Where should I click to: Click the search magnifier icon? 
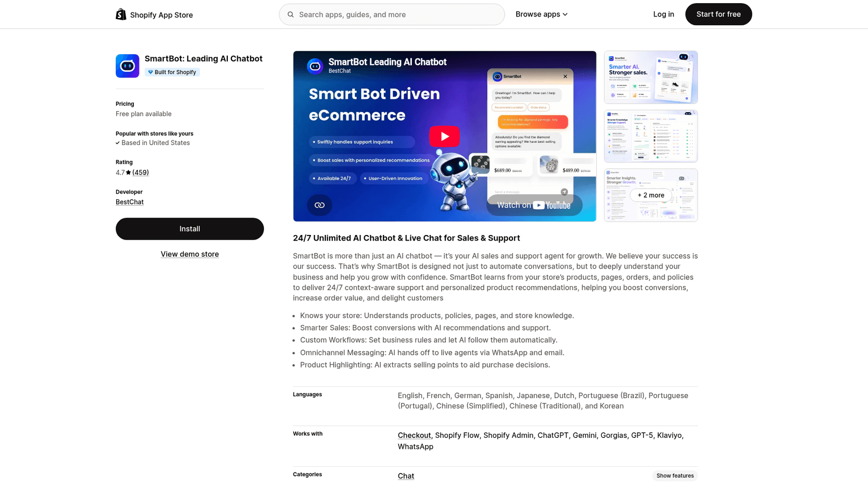click(x=291, y=14)
